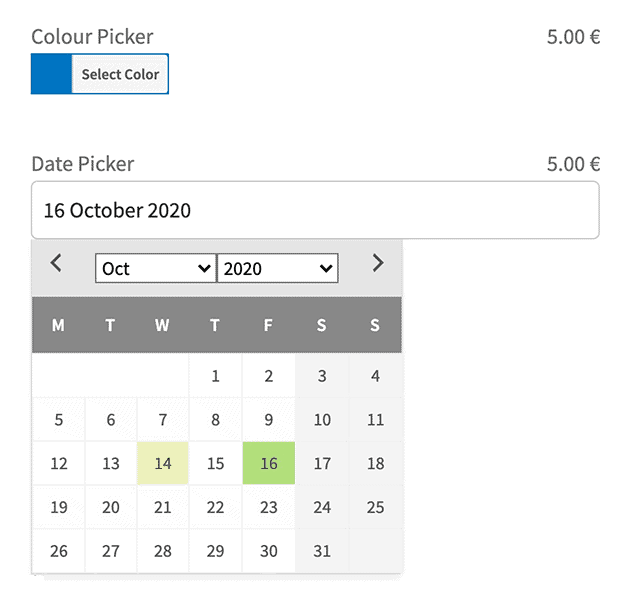Pick Monday October 5
632x606 pixels.
(58, 420)
